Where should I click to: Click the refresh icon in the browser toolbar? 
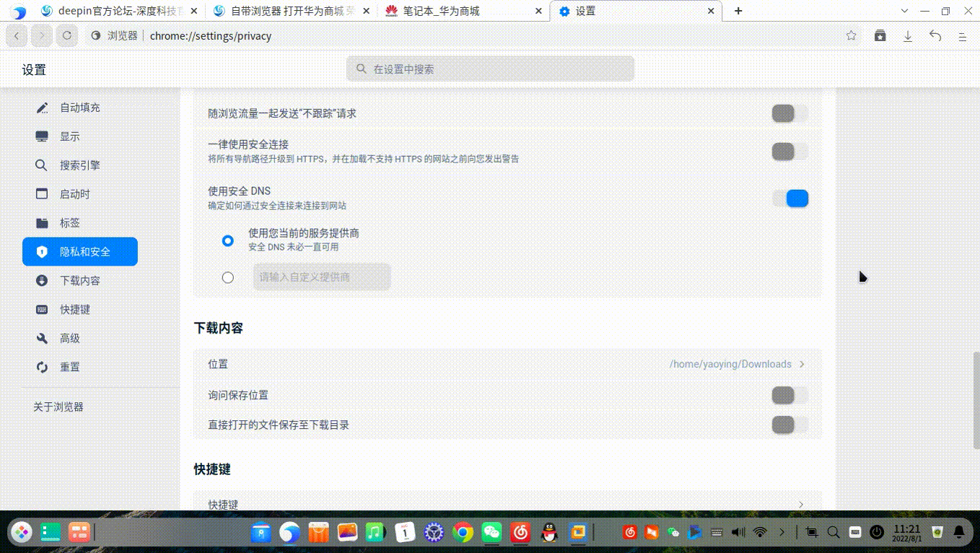click(x=66, y=35)
